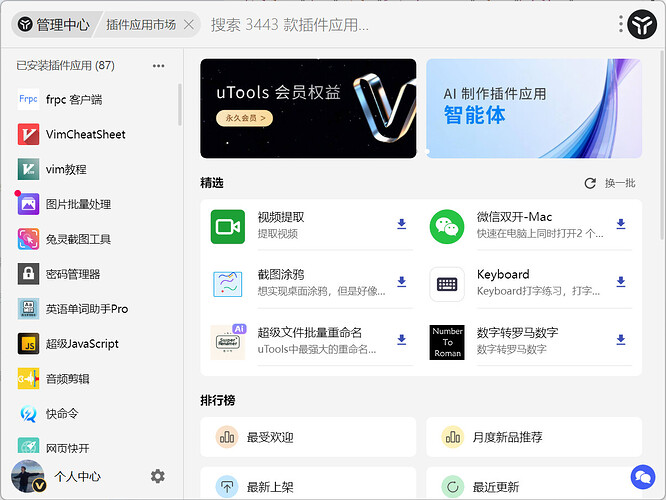The width and height of the screenshot is (666, 500).
Task: Click the 快速在电脑上同时打开2 个 description text
Action: (x=539, y=233)
